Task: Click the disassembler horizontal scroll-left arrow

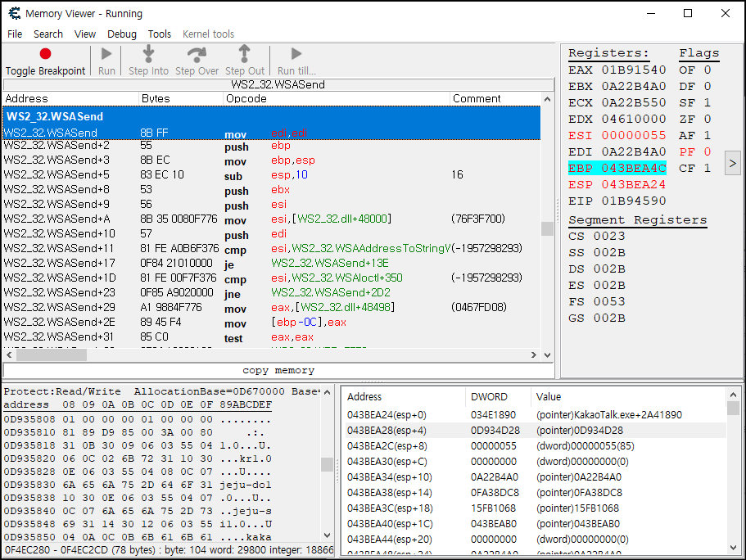Action: pyautogui.click(x=9, y=355)
